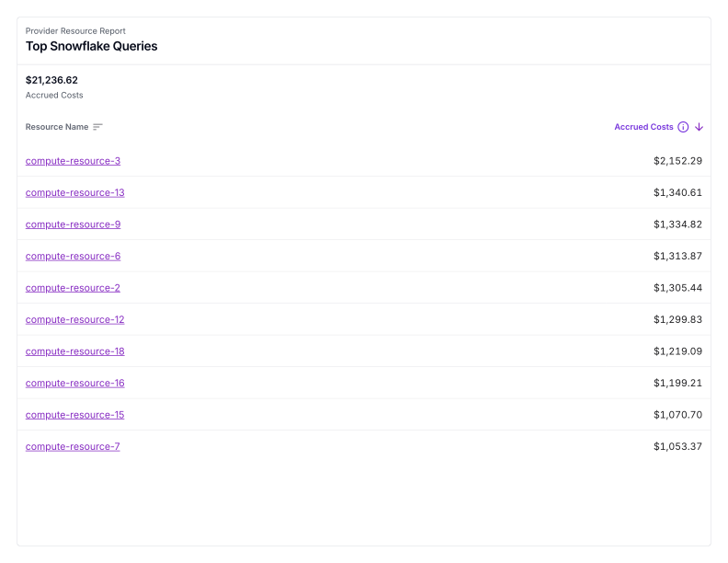Viewport: 728px width, 563px height.
Task: Click the Accrued Costs label under total
Action: click(x=54, y=95)
